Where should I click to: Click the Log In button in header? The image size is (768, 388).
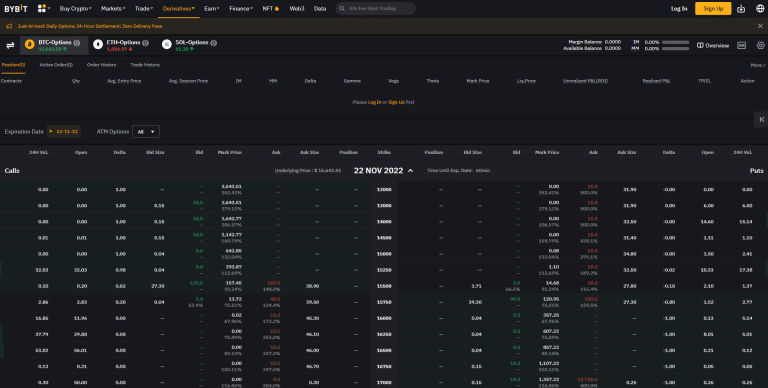679,8
